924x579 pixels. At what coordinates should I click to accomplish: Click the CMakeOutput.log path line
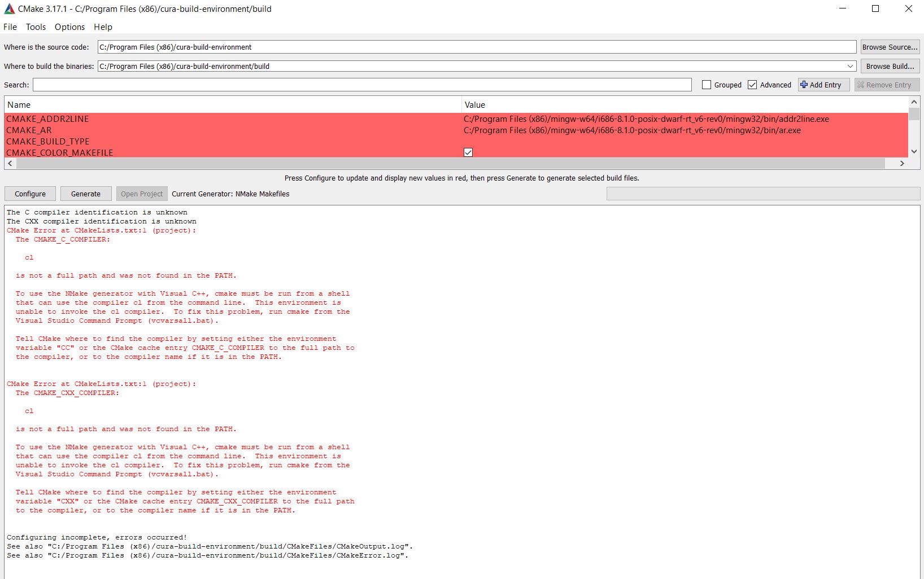pyautogui.click(x=210, y=546)
